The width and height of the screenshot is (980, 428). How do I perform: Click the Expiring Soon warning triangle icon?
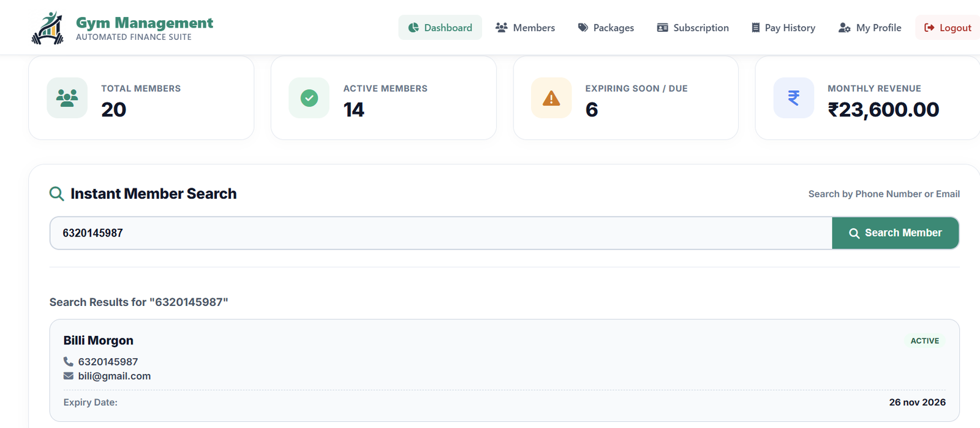click(551, 98)
